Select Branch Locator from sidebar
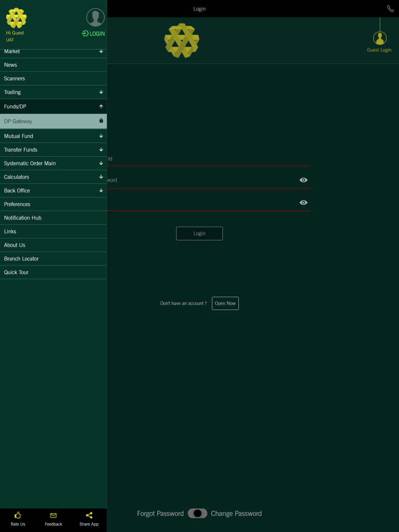 [x=21, y=259]
